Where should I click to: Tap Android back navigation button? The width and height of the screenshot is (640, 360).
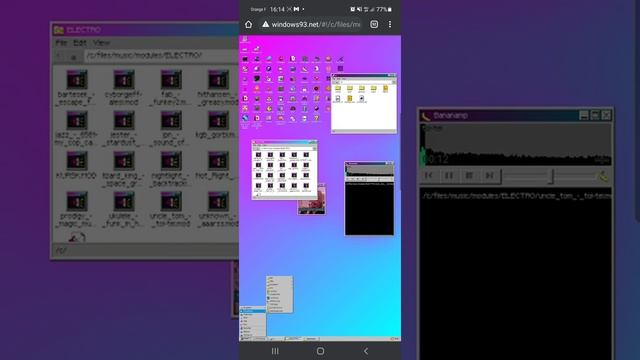(366, 351)
